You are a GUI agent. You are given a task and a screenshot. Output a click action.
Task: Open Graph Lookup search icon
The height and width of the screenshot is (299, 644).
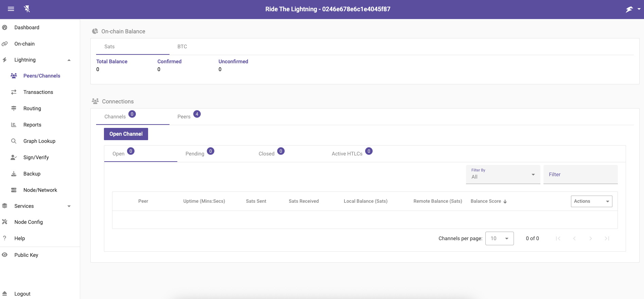pyautogui.click(x=14, y=141)
